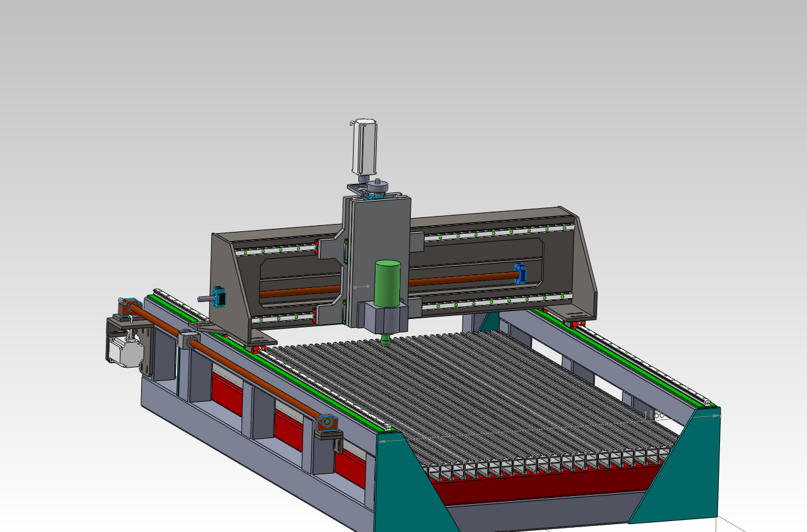Select the blue bearing block on gantry's left exterior
The width and height of the screenshot is (807, 532).
(220, 297)
